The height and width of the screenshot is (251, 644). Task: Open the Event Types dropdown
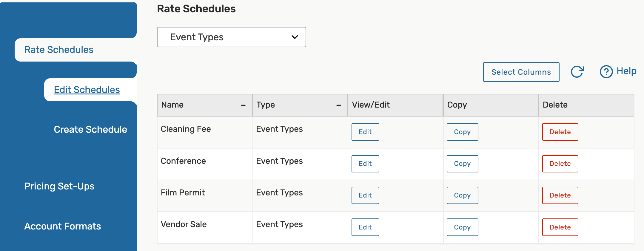click(x=231, y=37)
